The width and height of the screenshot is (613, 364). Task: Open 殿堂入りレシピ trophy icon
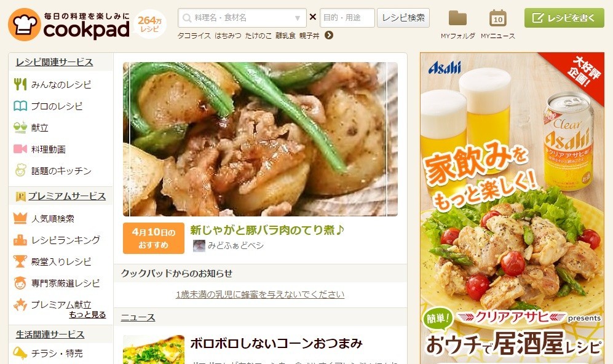[20, 261]
